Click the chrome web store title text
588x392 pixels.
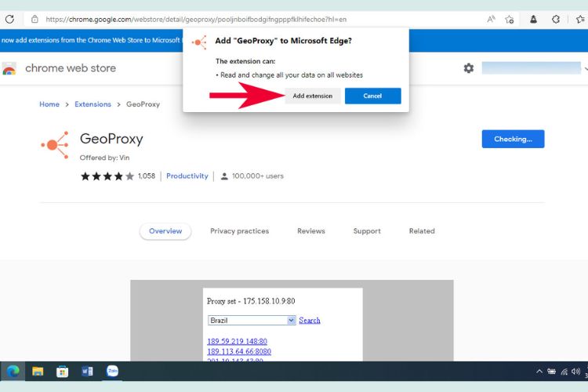click(71, 68)
